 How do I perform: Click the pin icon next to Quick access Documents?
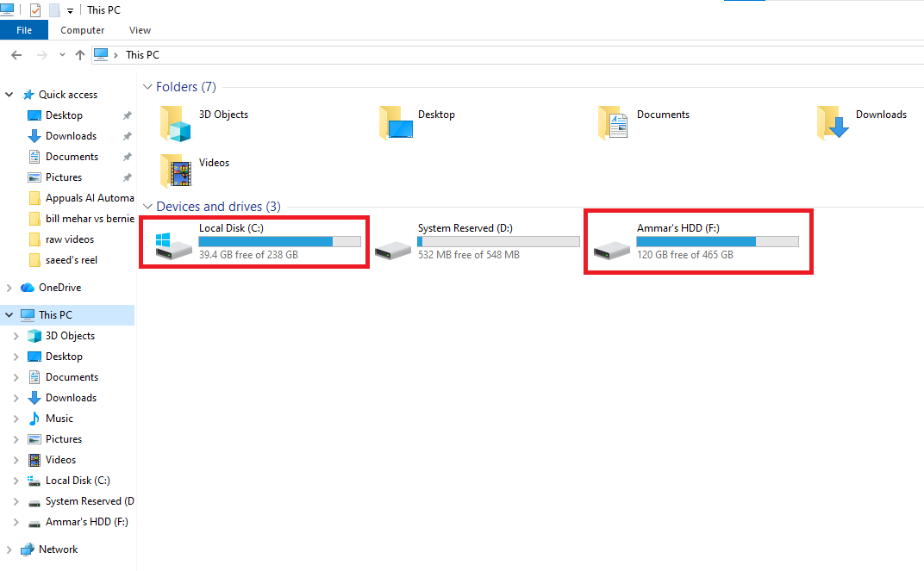point(127,157)
